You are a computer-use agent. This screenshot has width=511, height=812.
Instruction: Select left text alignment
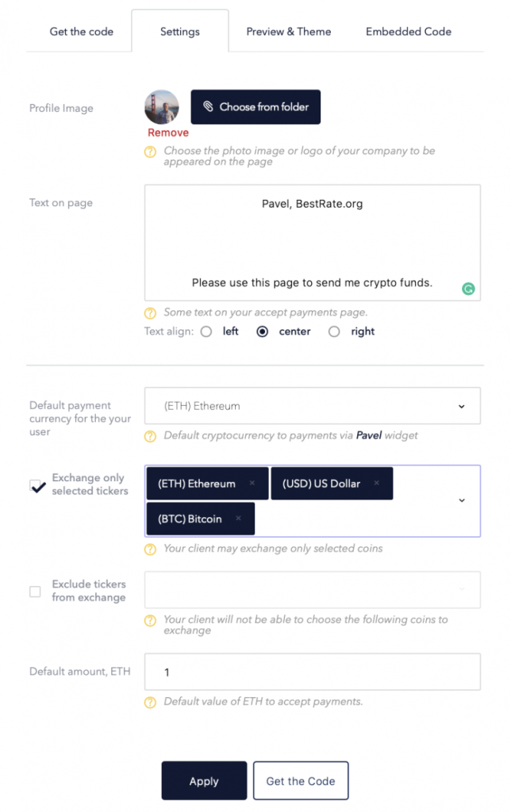point(206,331)
